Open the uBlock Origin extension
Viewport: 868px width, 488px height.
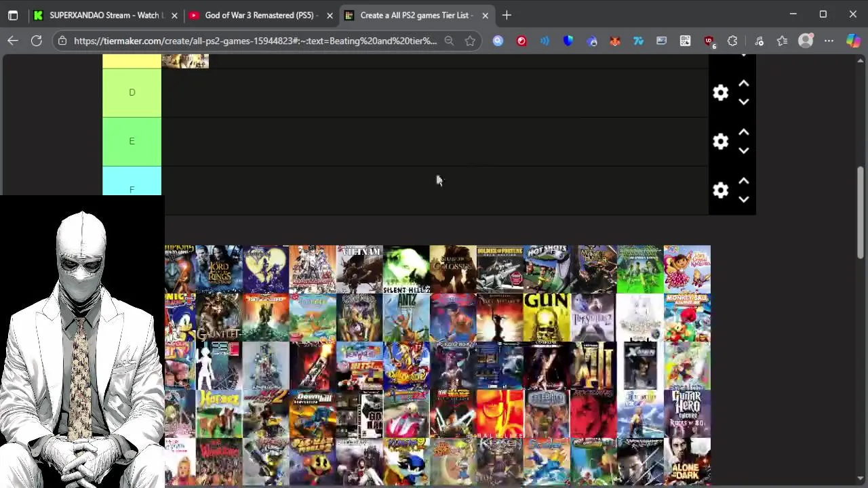point(709,41)
